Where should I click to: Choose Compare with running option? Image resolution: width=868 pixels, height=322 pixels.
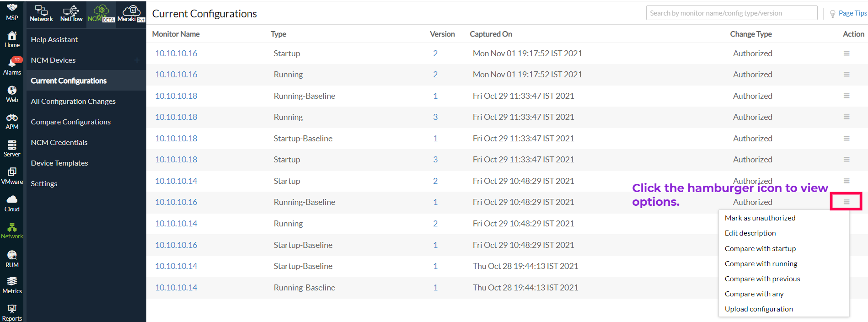[x=761, y=263]
